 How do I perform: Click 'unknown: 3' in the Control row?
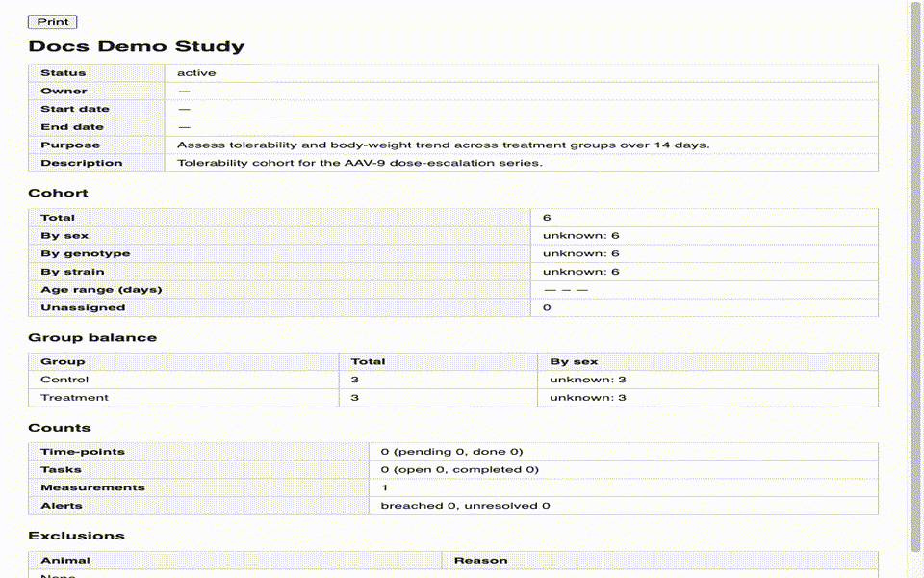pos(587,380)
